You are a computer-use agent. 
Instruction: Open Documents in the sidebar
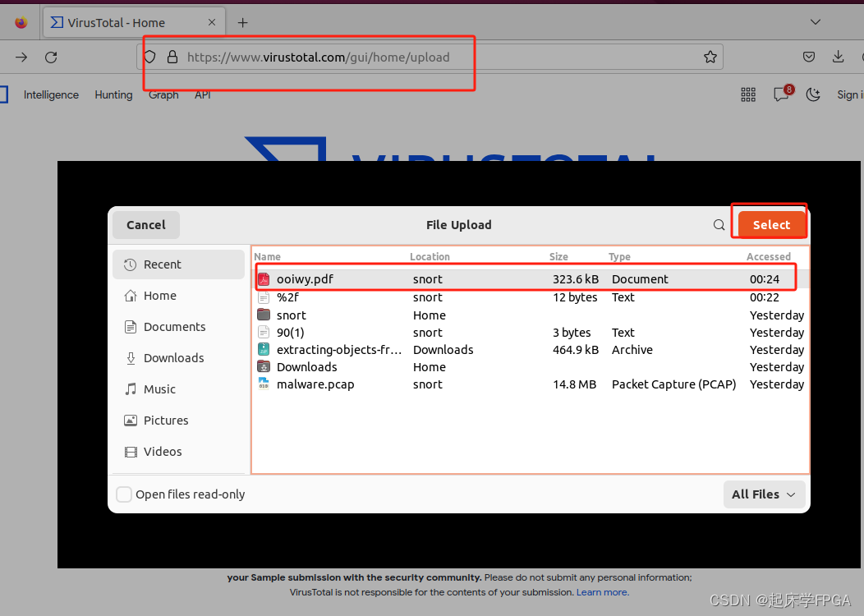[178, 327]
